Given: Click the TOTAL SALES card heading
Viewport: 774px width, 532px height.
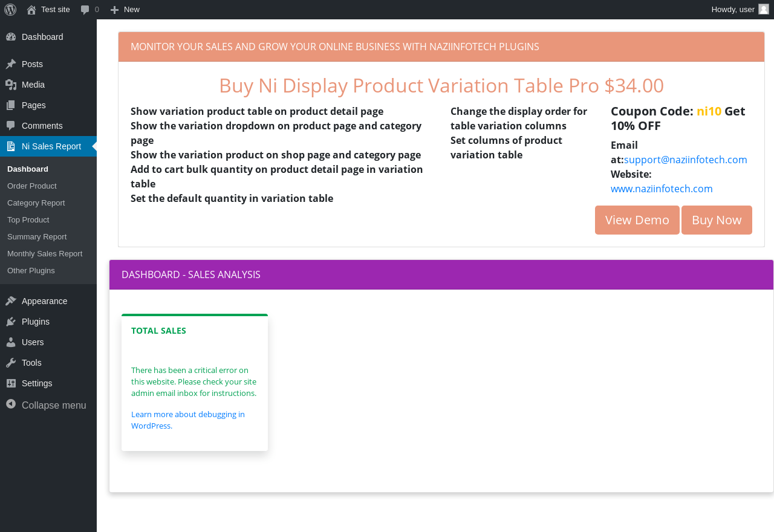Looking at the screenshot, I should 158,331.
